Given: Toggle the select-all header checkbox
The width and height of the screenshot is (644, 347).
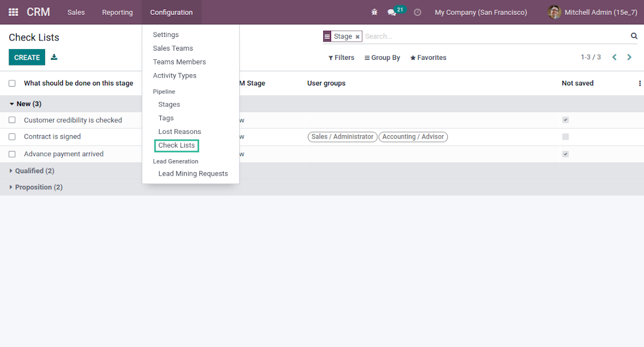Looking at the screenshot, I should pos(12,83).
